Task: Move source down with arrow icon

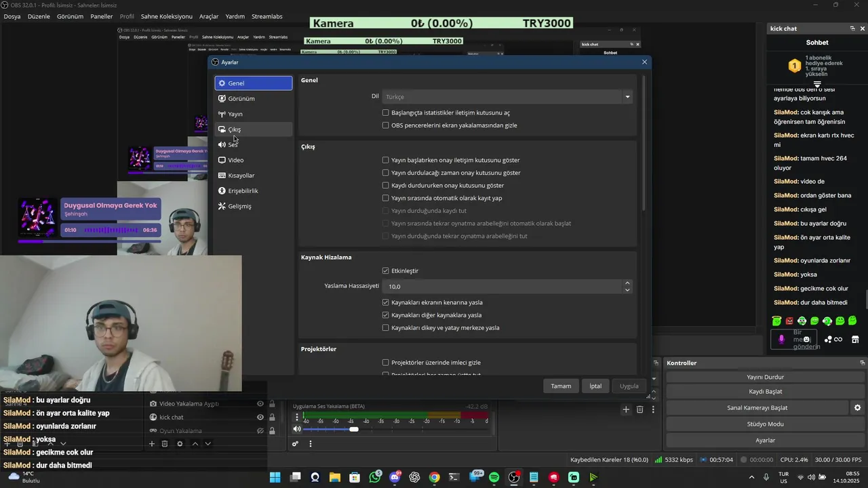Action: [x=208, y=444]
